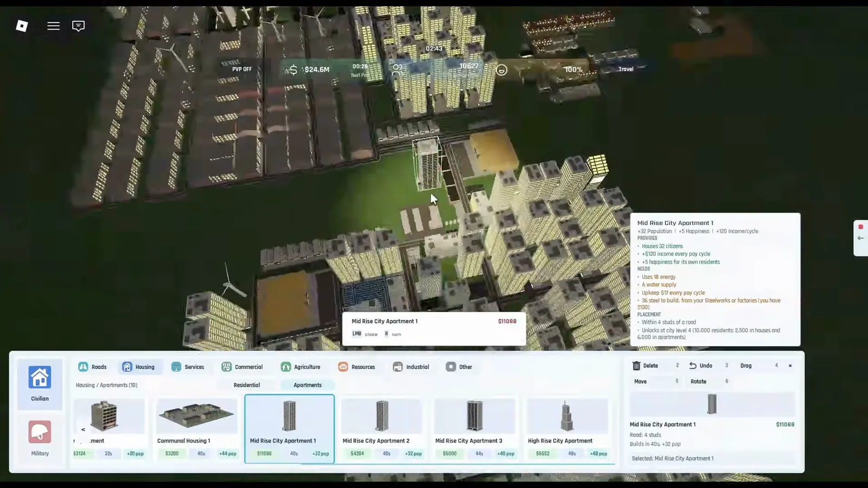This screenshot has height=488, width=868.
Task: Toggle the PVP OFF setting
Action: point(242,69)
